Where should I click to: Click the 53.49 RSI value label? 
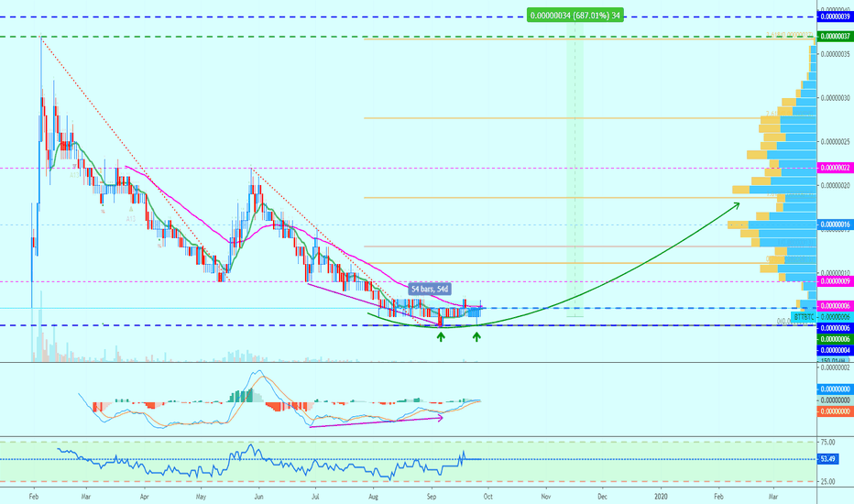(x=827, y=459)
